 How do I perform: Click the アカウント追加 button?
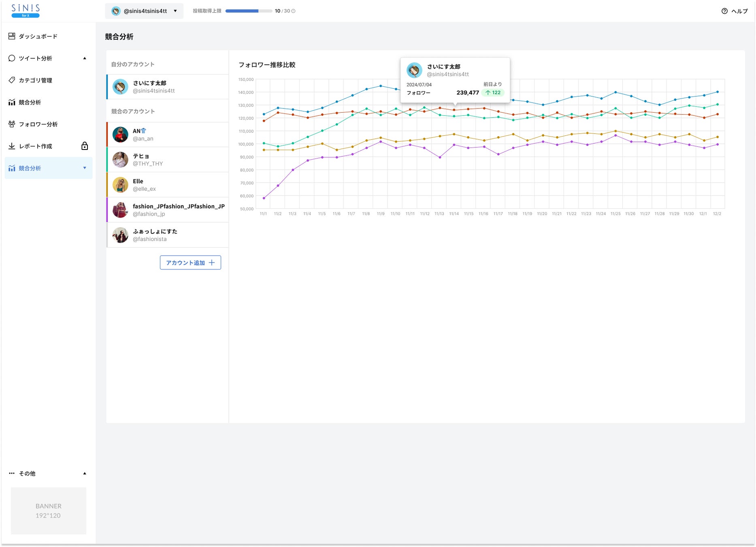coord(190,263)
